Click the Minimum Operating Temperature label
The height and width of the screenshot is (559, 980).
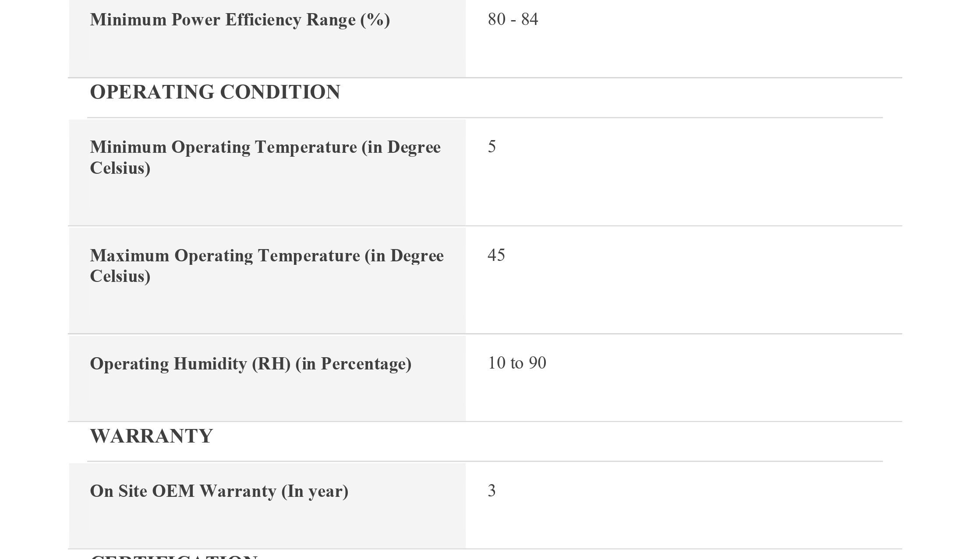265,148
